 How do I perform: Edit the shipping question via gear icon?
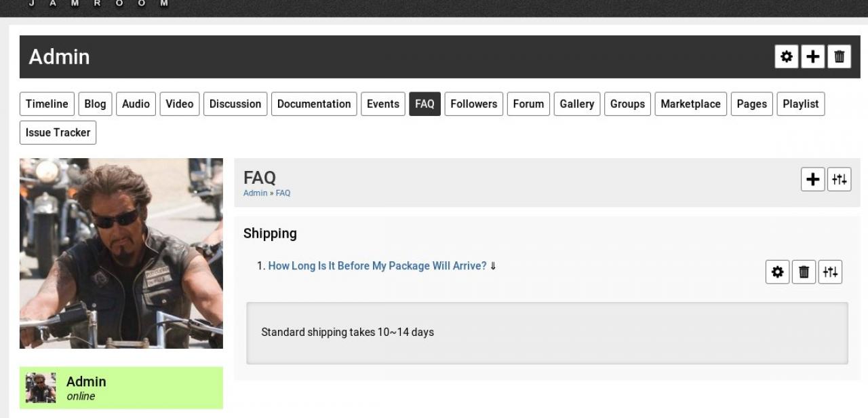tap(777, 272)
